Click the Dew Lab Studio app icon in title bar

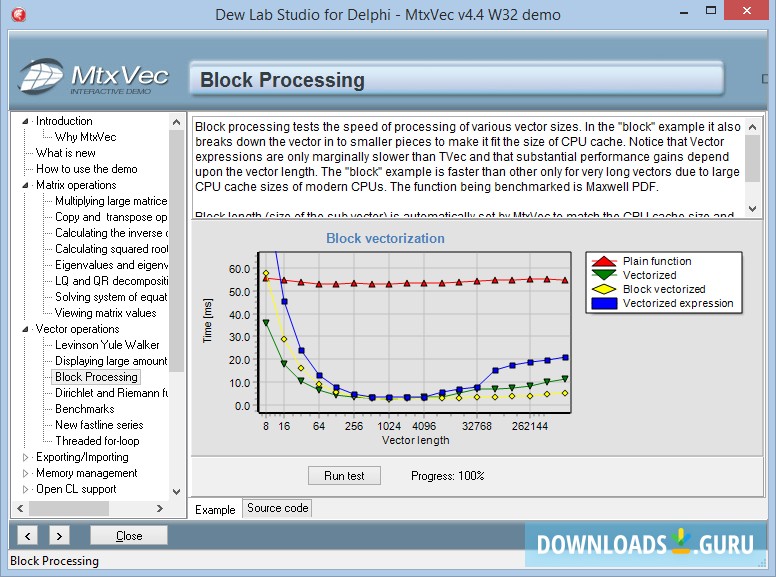[18, 14]
